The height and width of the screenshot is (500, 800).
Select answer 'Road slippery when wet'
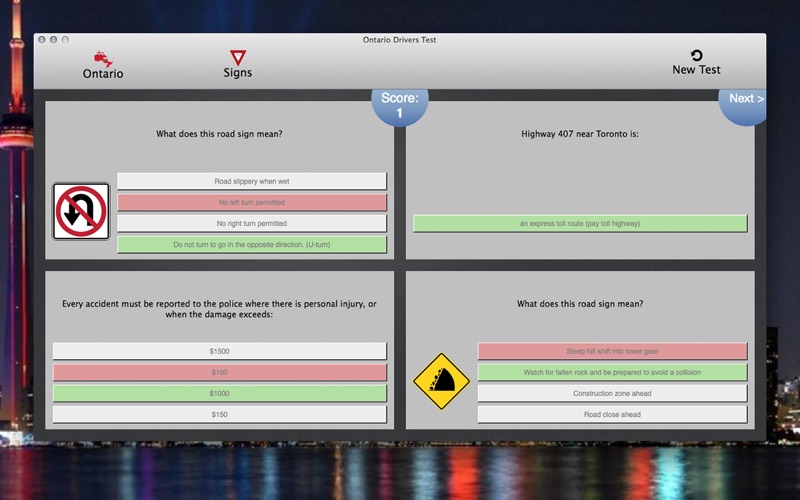252,181
